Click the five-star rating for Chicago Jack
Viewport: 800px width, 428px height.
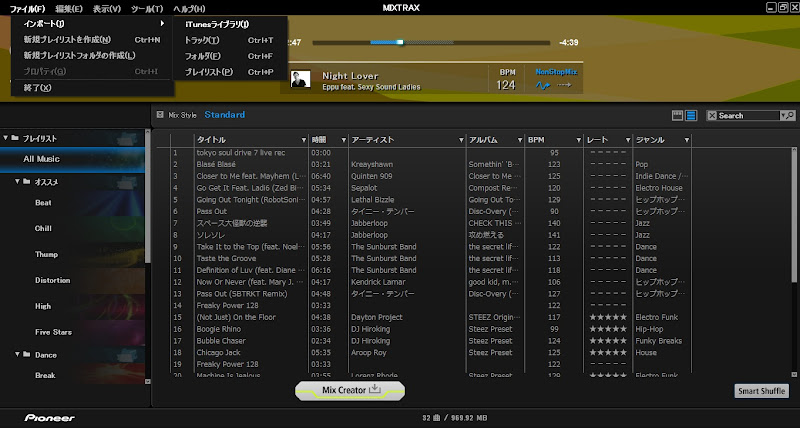coord(608,353)
